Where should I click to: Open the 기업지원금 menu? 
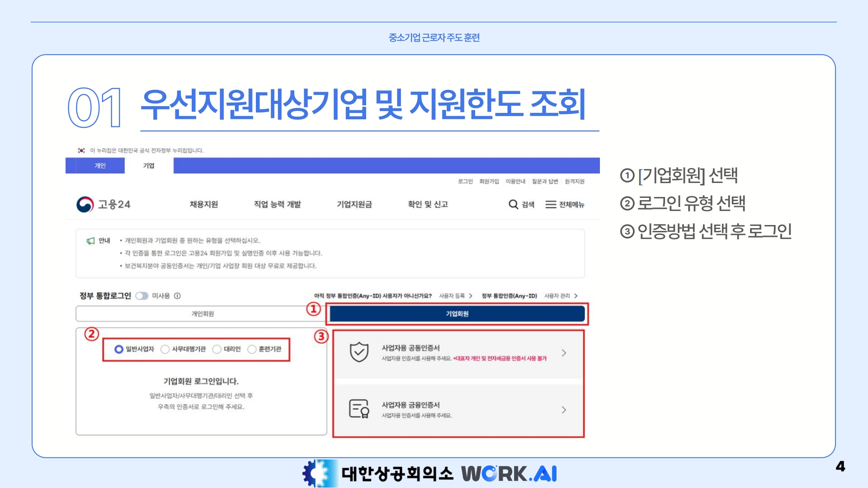(x=354, y=205)
